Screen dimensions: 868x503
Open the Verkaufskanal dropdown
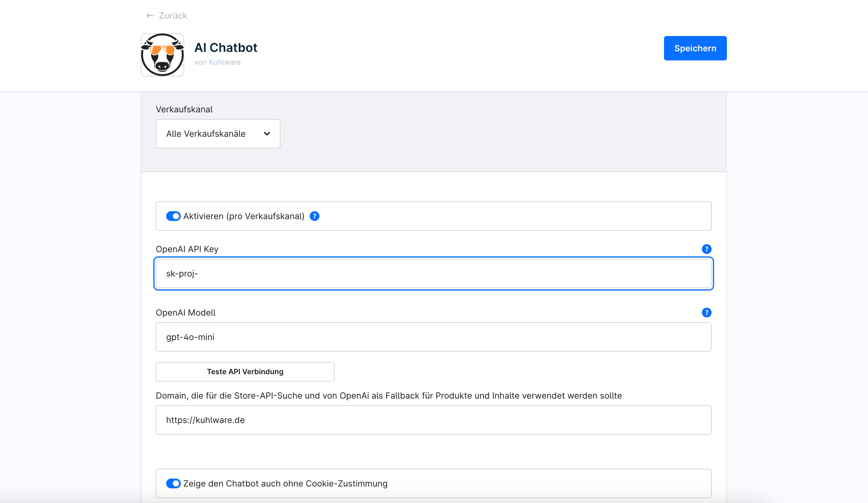click(217, 134)
